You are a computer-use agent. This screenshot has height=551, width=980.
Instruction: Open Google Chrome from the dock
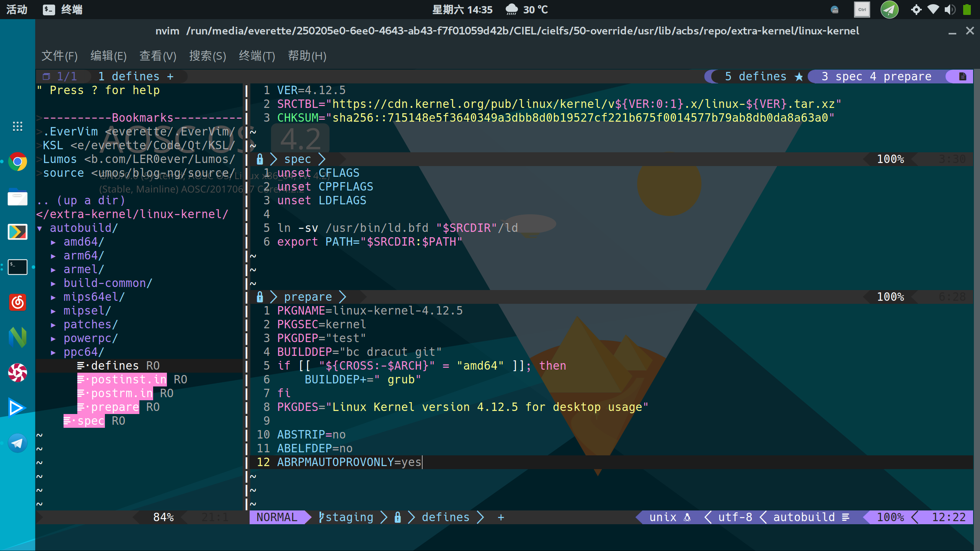[18, 162]
